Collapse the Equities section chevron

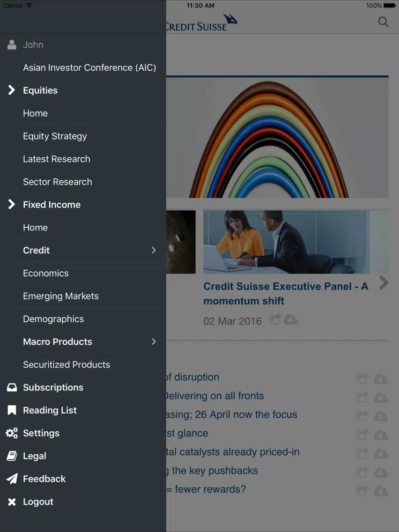tap(12, 90)
